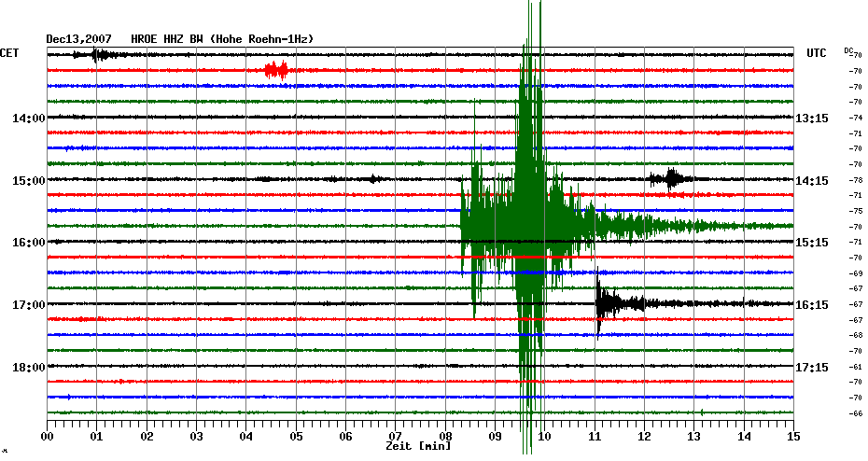Screen dimensions: 868x461
Task: Click the '07' minute axis label
Action: tap(395, 437)
